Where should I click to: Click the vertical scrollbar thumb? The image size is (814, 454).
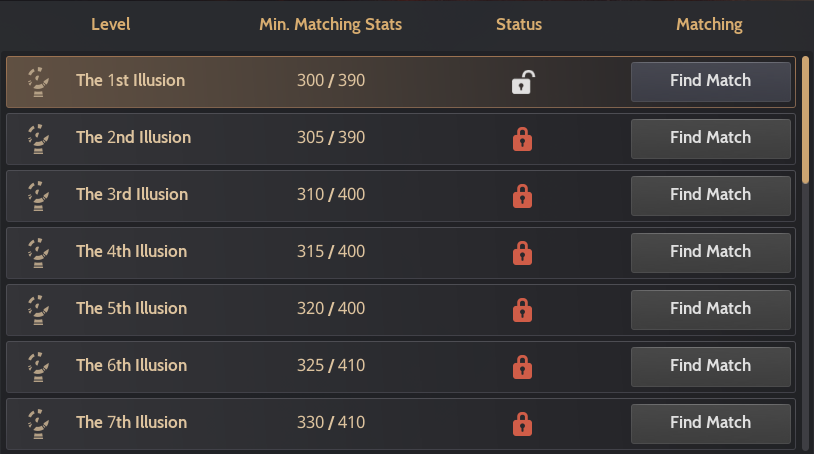[805, 120]
